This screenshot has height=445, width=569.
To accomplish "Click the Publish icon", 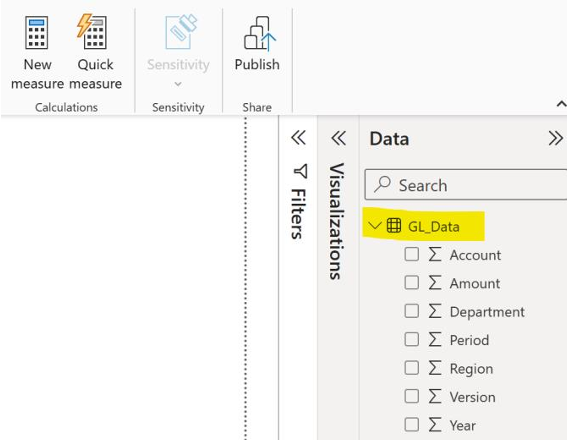I will [260, 33].
